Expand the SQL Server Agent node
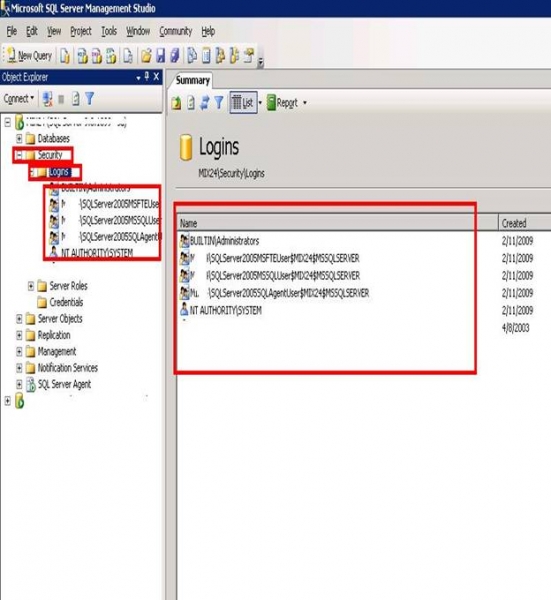The width and height of the screenshot is (551, 600). [x=19, y=384]
